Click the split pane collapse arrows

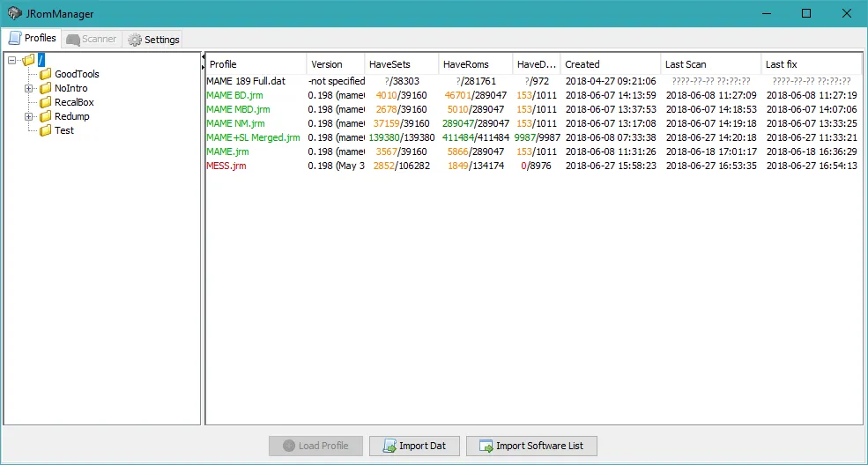(203, 62)
